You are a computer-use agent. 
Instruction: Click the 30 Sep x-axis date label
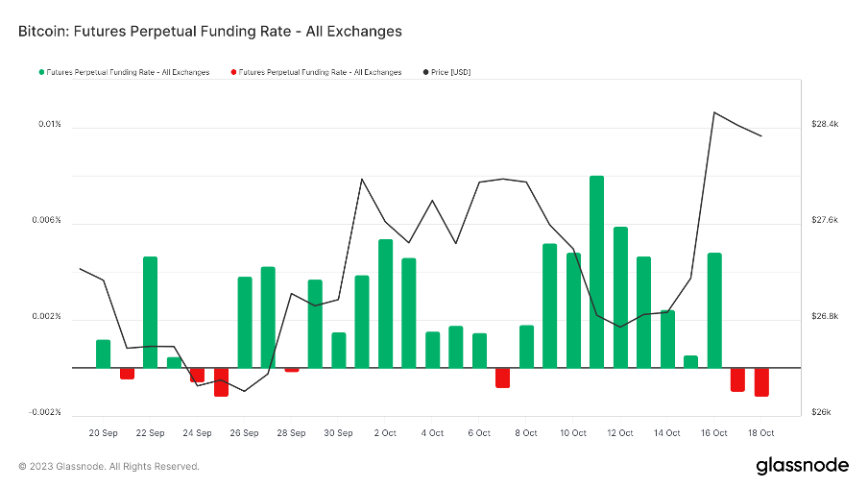(x=338, y=433)
